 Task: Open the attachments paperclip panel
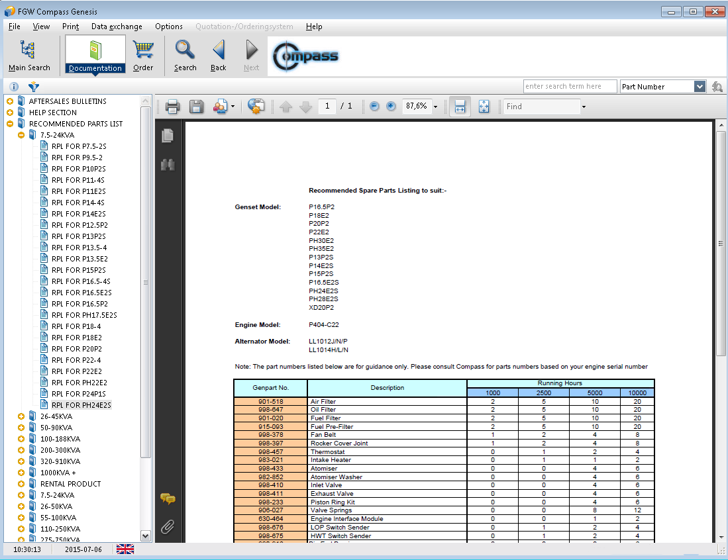click(168, 527)
